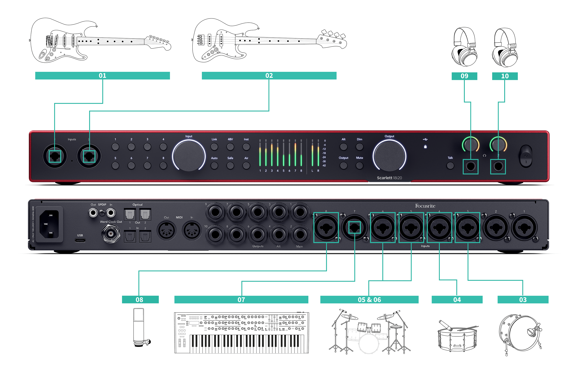Toggle the Dim button

360,147
